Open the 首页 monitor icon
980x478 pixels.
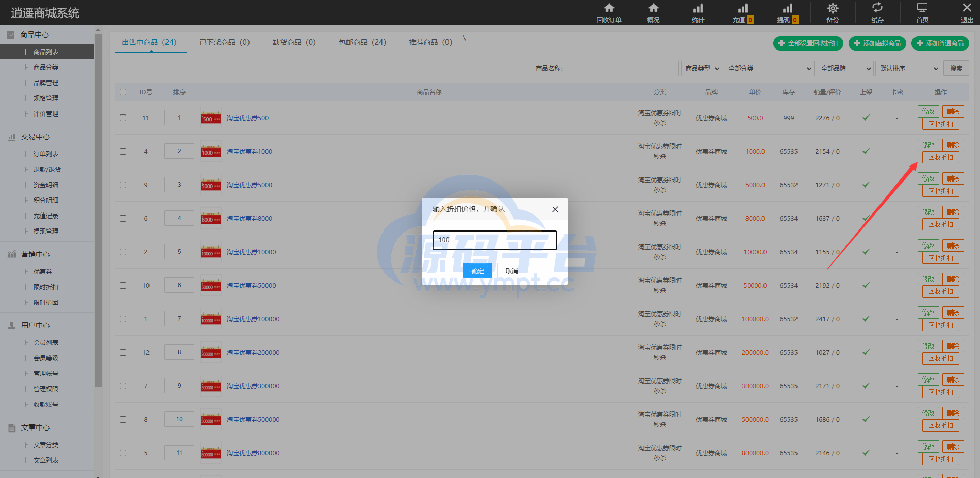[x=922, y=7]
